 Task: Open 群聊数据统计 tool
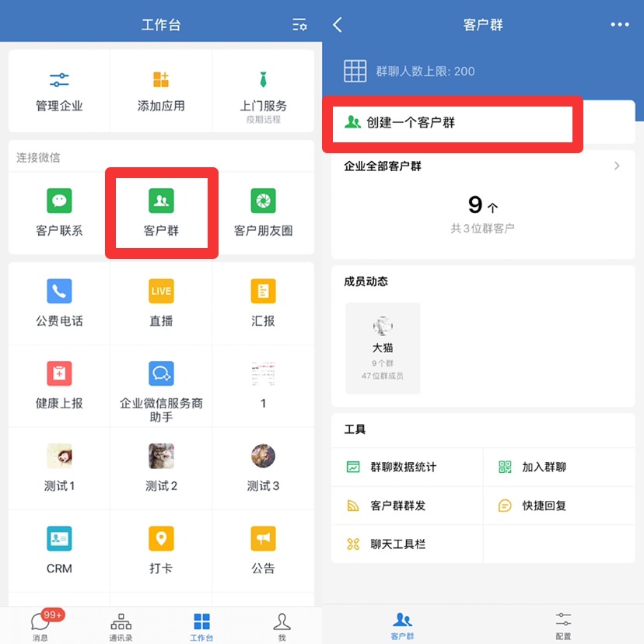(x=403, y=467)
